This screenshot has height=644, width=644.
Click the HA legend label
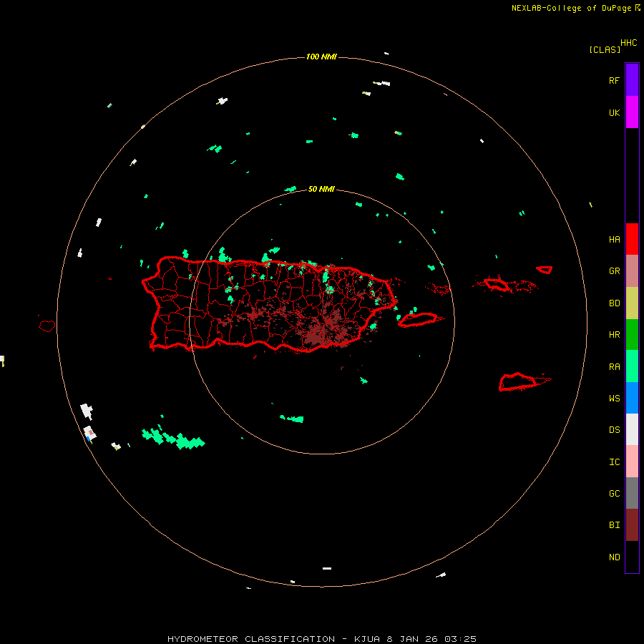point(614,239)
